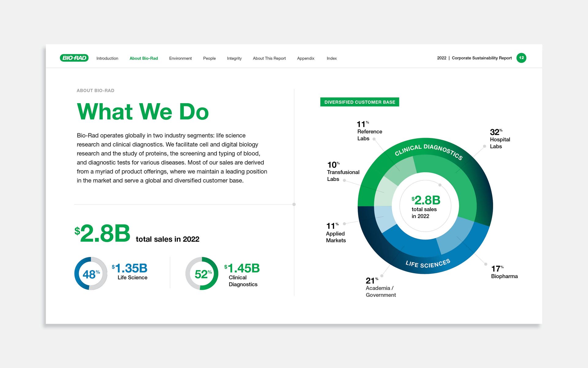Click the 17% Biopharma label
This screenshot has height=368, width=588.
tap(504, 272)
